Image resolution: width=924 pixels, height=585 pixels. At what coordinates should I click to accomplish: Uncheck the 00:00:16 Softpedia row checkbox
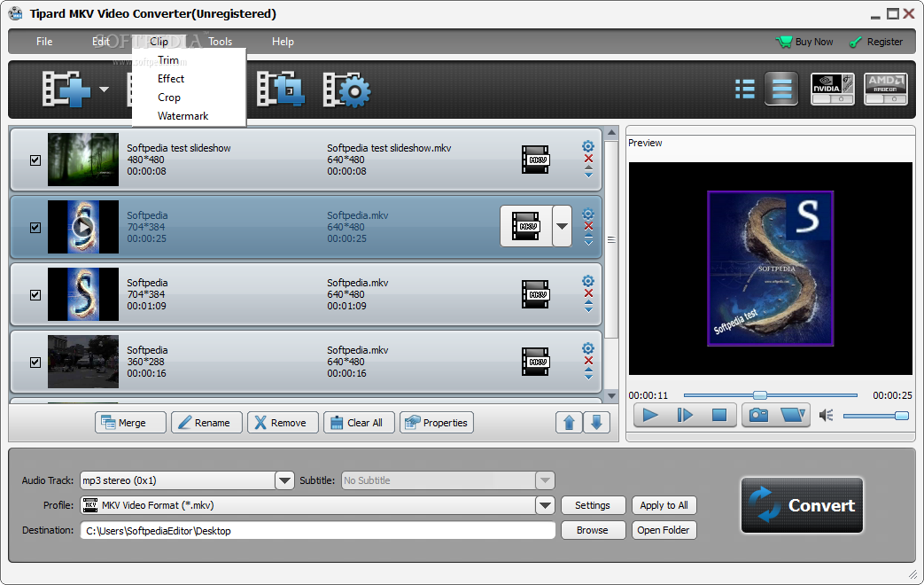pyautogui.click(x=35, y=363)
